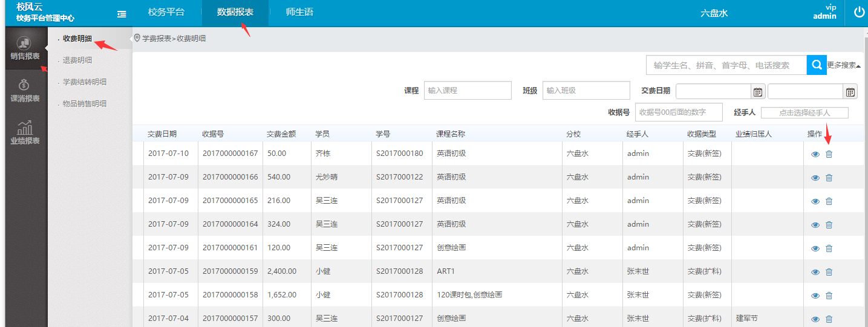The height and width of the screenshot is (327, 868).
Task: View details of receipt 2017000000164
Action: coord(815,225)
